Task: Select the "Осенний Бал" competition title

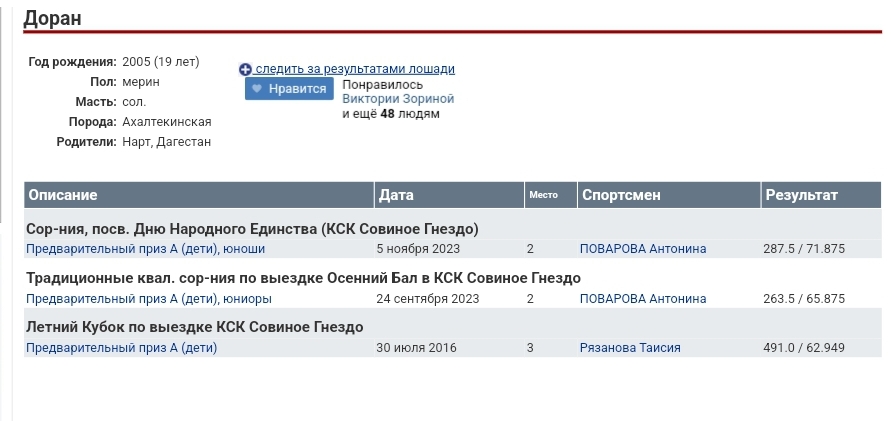Action: (303, 278)
